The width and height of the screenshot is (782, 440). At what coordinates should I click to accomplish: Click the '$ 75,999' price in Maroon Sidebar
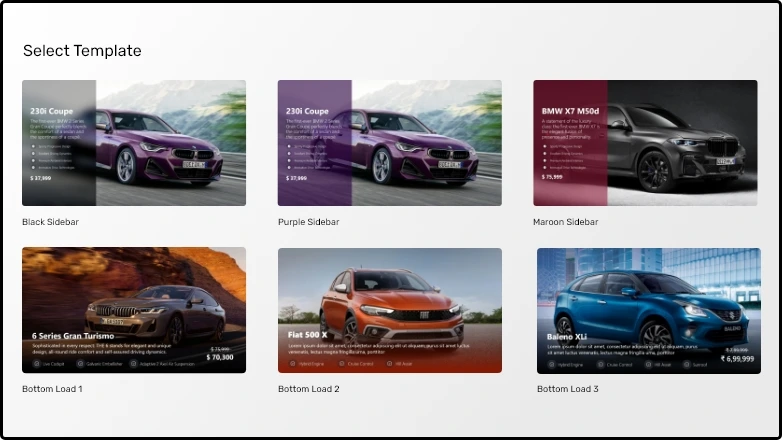pyautogui.click(x=552, y=177)
